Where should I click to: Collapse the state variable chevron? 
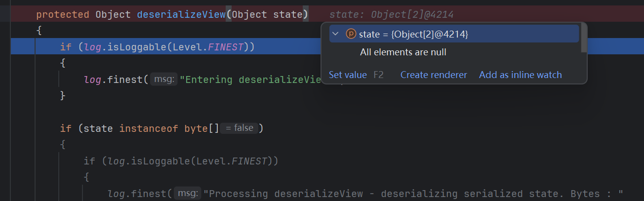click(336, 34)
